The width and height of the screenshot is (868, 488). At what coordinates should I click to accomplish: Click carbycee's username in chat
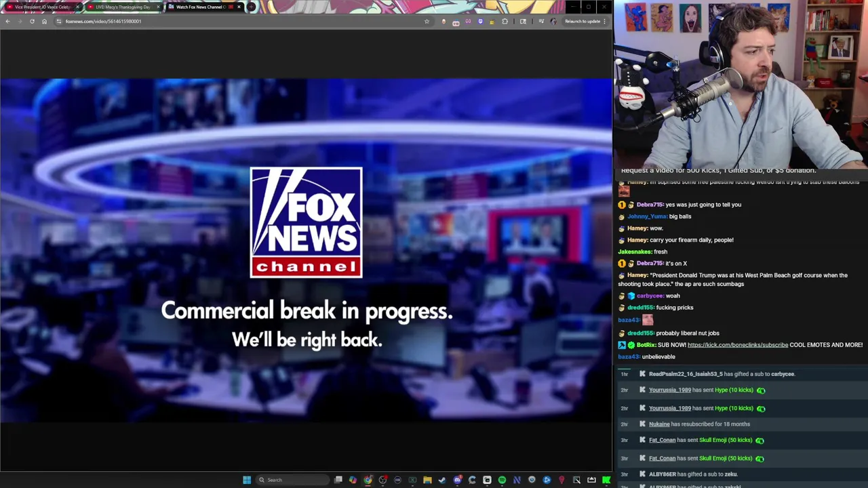(x=650, y=296)
